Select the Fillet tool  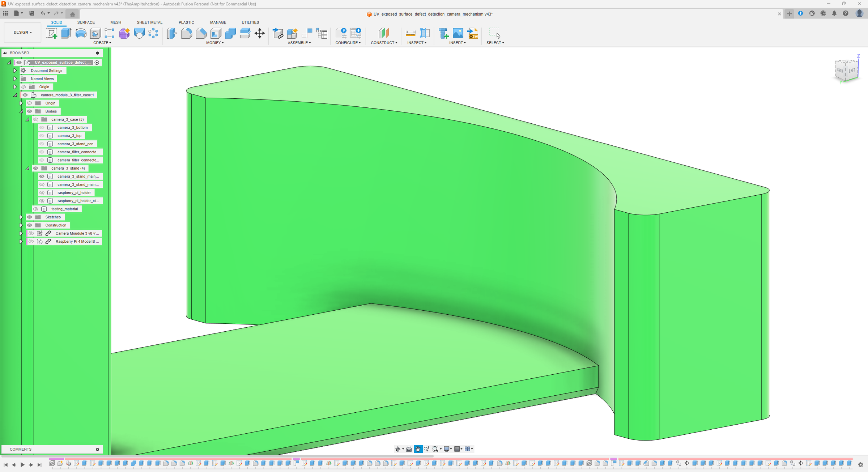pyautogui.click(x=187, y=33)
